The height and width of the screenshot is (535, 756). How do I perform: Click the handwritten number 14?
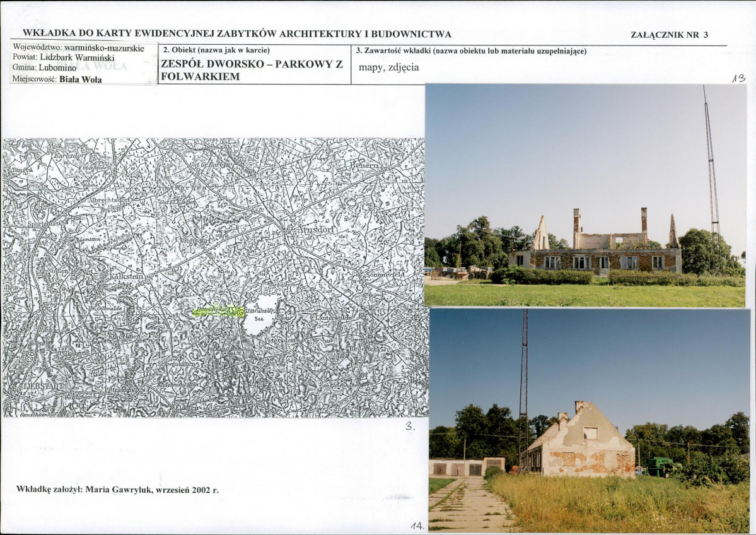417,526
